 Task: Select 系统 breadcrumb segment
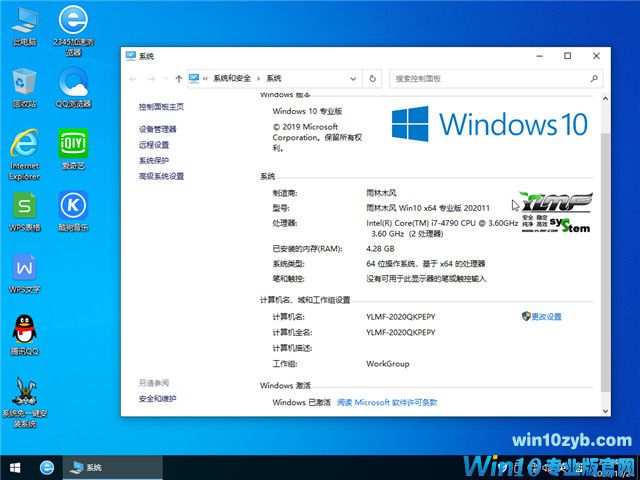tap(274, 78)
